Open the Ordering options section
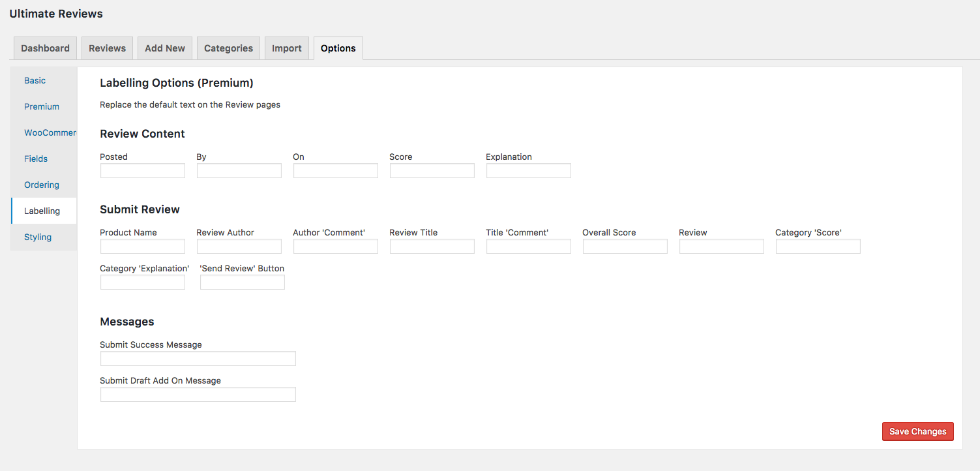 tap(42, 185)
